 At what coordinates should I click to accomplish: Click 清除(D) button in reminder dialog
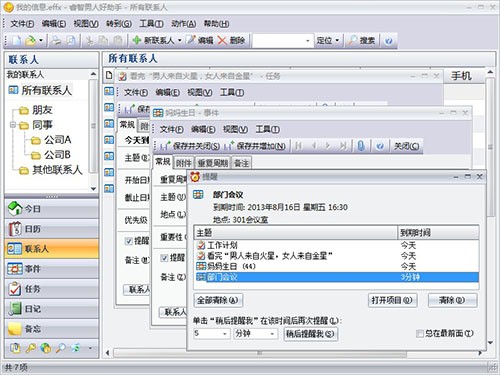click(453, 300)
